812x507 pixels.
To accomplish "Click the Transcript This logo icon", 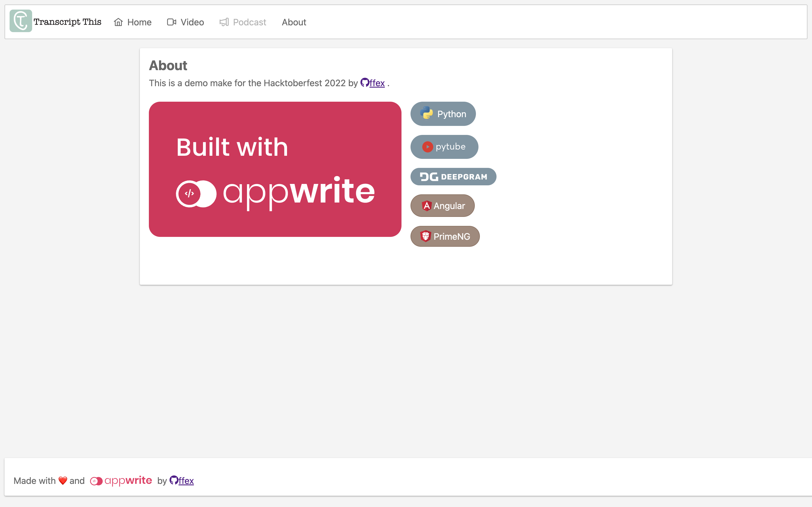I will pos(21,21).
